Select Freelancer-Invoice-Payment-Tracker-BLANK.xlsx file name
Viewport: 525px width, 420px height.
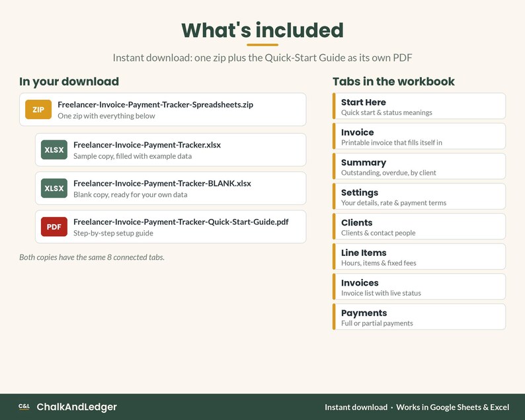(162, 183)
